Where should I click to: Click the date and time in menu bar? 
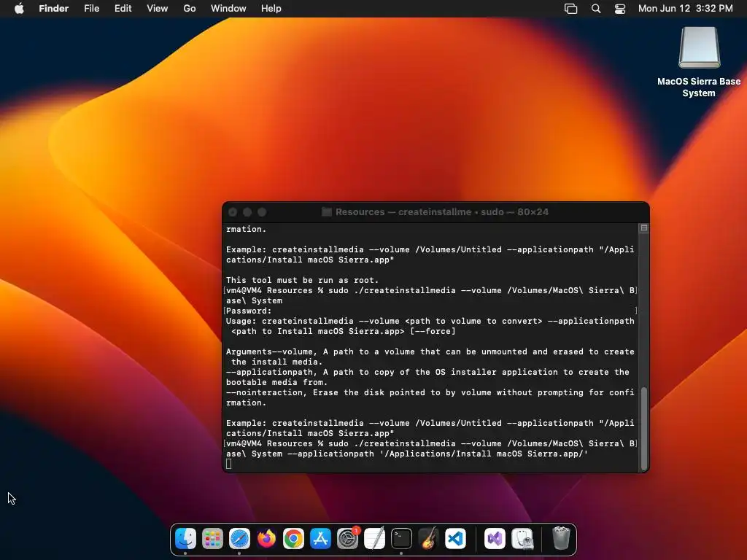point(685,8)
